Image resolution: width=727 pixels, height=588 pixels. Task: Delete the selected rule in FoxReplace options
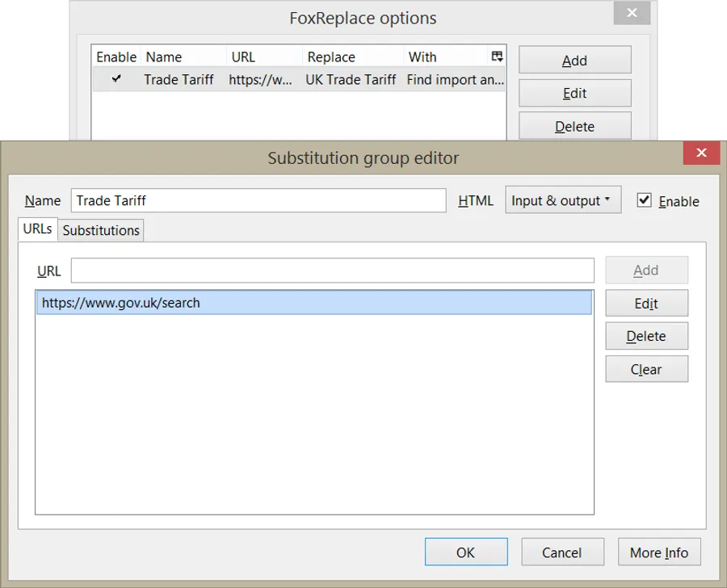[x=574, y=126]
